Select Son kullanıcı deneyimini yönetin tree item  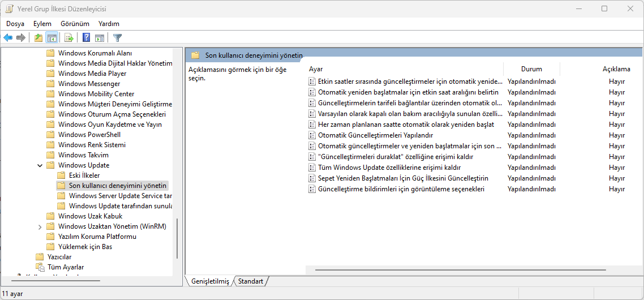118,185
